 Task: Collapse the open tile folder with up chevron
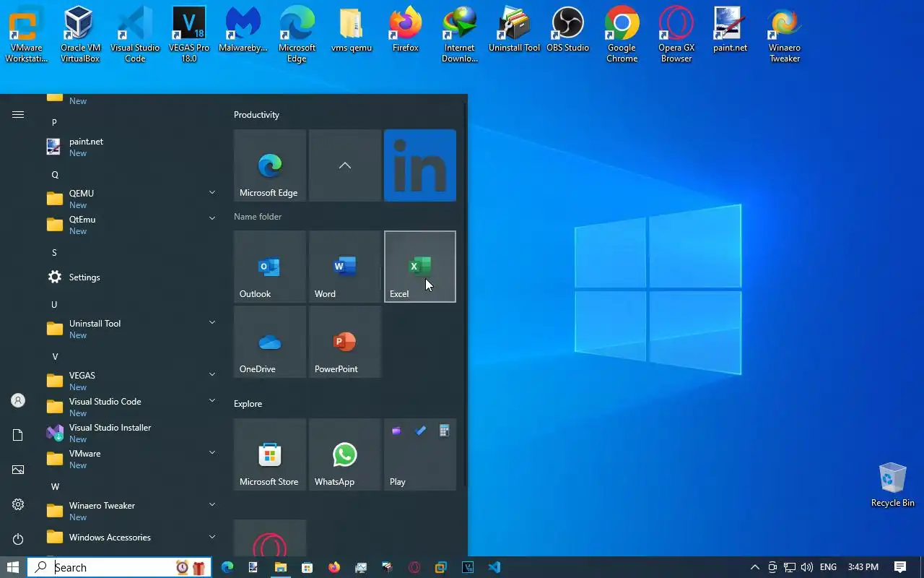[345, 165]
